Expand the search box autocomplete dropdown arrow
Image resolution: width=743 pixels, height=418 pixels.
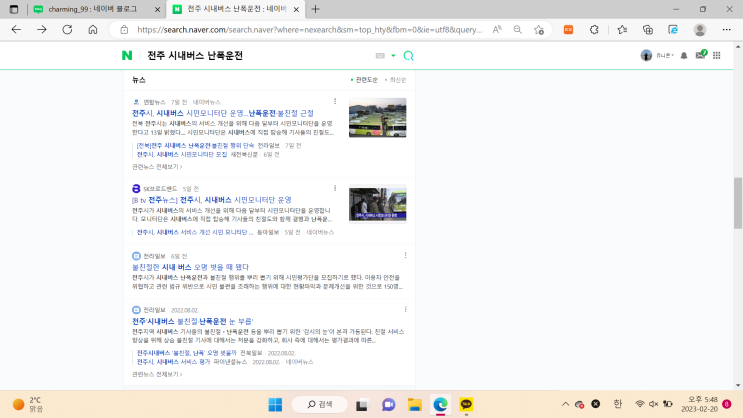tap(393, 56)
